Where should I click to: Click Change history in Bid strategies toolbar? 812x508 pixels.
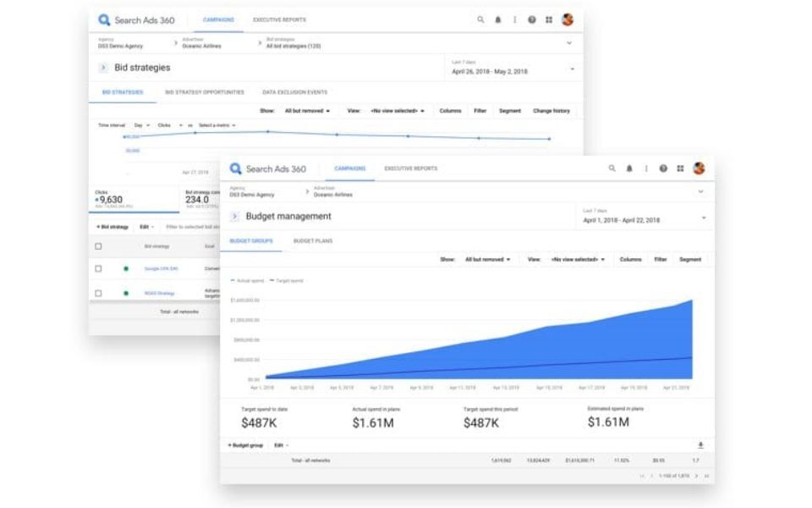pos(551,111)
